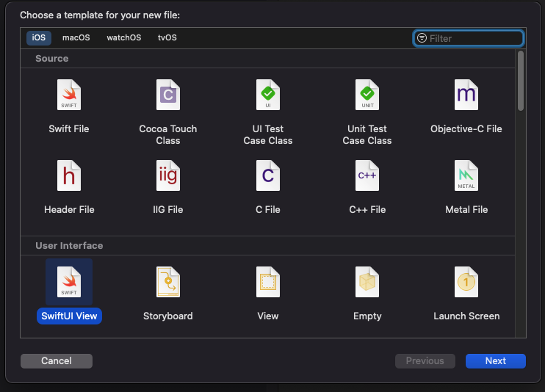Click the 'C++ File' label text
Viewport: 545px width, 392px height.
(x=367, y=209)
